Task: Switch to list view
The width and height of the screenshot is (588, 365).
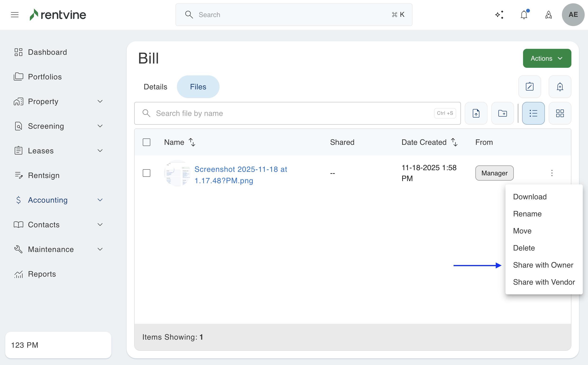Action: click(x=533, y=113)
